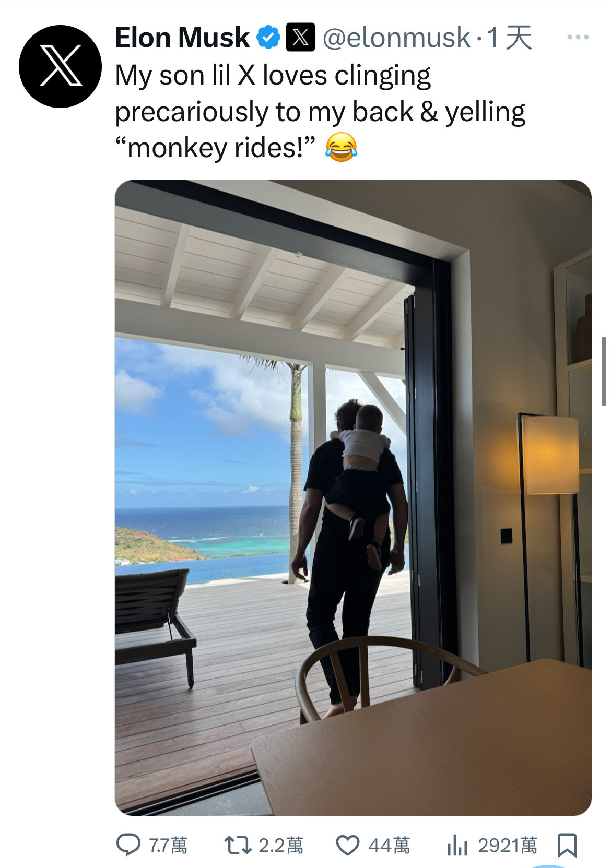The width and height of the screenshot is (611, 868).
Task: Click the vertical scrollbar thumb
Action: 604,371
